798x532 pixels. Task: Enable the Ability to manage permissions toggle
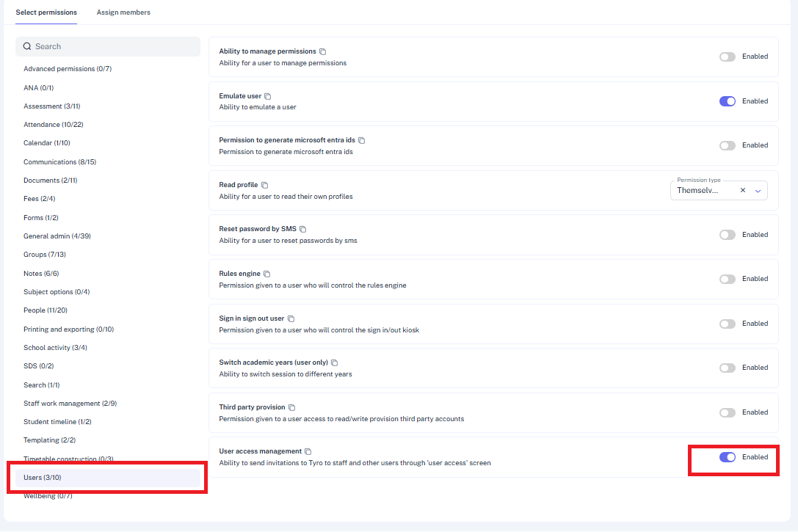727,57
